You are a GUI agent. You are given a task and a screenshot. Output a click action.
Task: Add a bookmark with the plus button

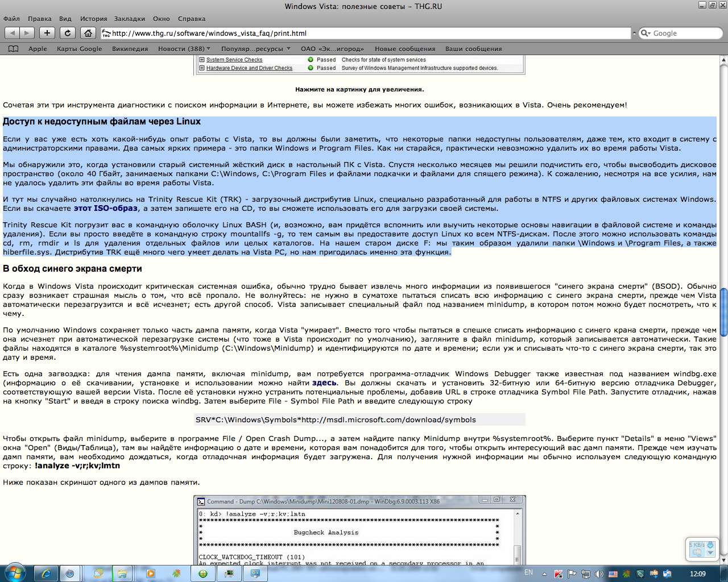pos(47,33)
